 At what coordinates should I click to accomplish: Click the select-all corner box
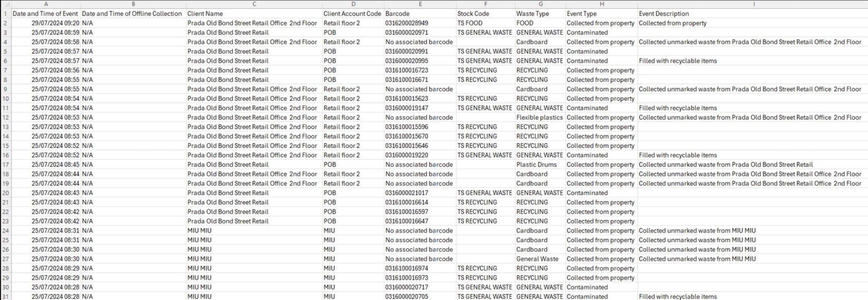[6, 4]
